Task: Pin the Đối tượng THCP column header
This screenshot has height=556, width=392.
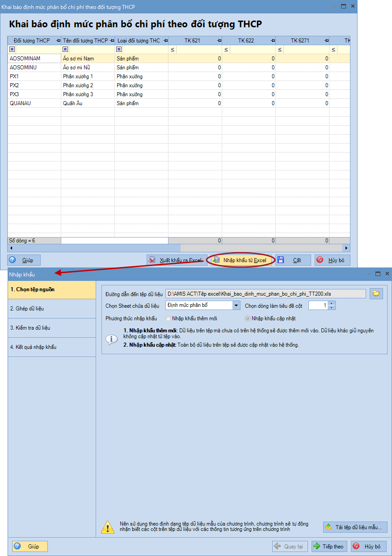Action: click(x=58, y=41)
